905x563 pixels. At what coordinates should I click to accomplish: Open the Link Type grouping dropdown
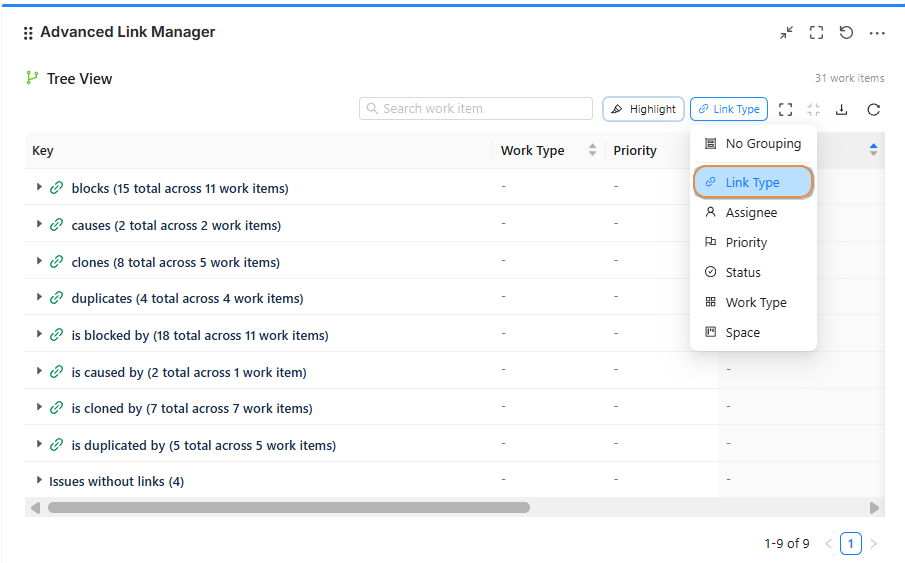(x=729, y=109)
